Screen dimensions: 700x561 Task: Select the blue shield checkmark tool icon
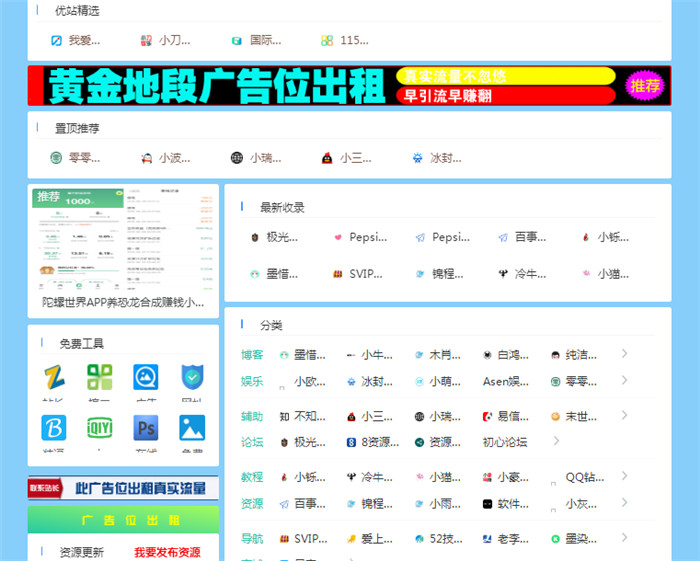point(192,378)
